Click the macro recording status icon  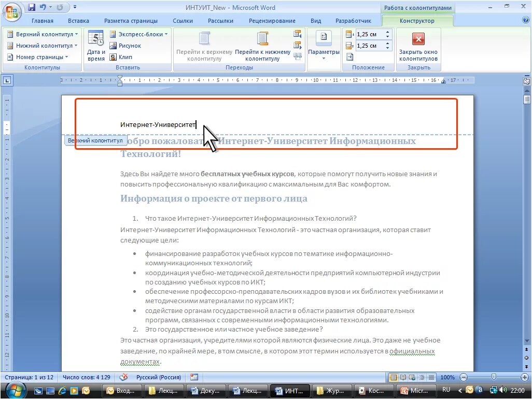click(194, 377)
